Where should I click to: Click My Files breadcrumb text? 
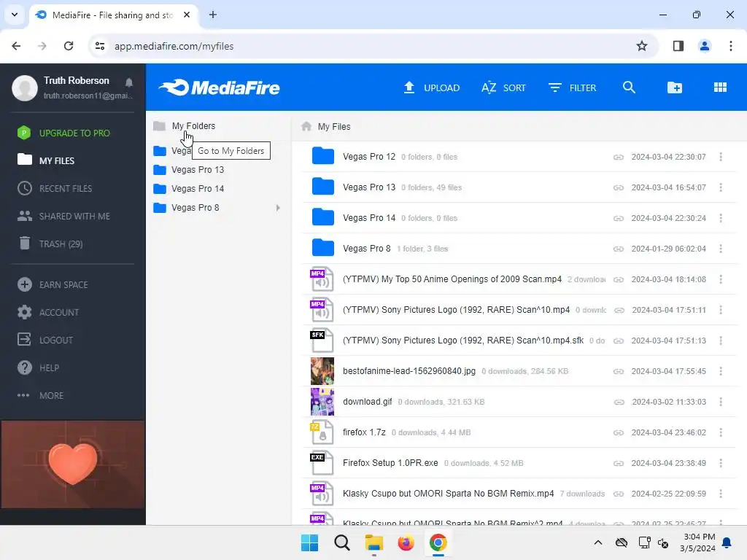[334, 127]
